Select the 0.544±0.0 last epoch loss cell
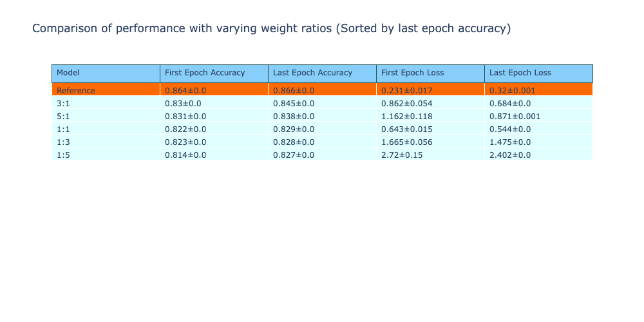Image resolution: width=644 pixels, height=322 pixels. click(510, 129)
